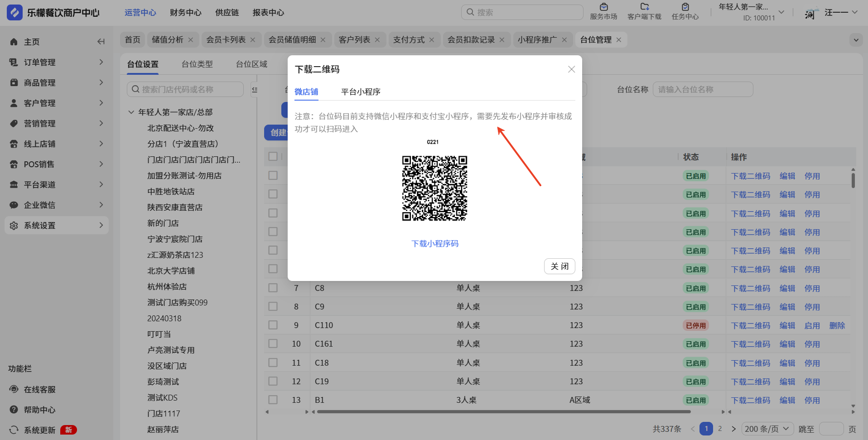
Task: Expand the 营销管理 menu chevron
Action: pyautogui.click(x=101, y=123)
